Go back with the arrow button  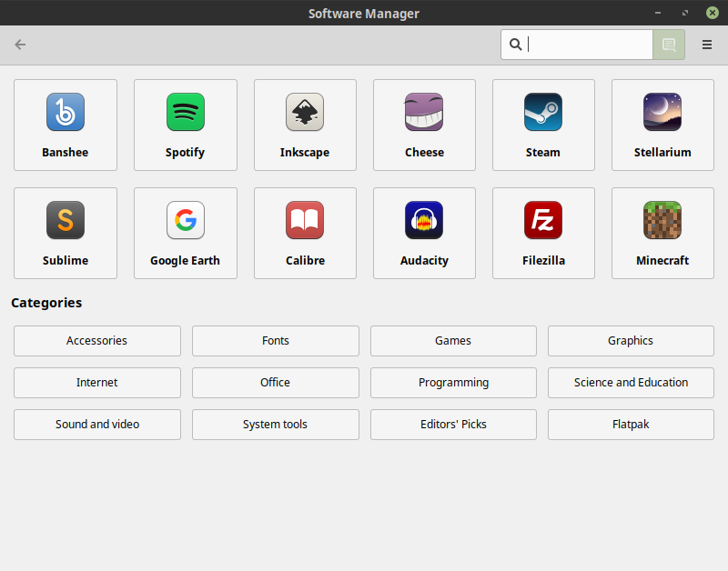20,45
